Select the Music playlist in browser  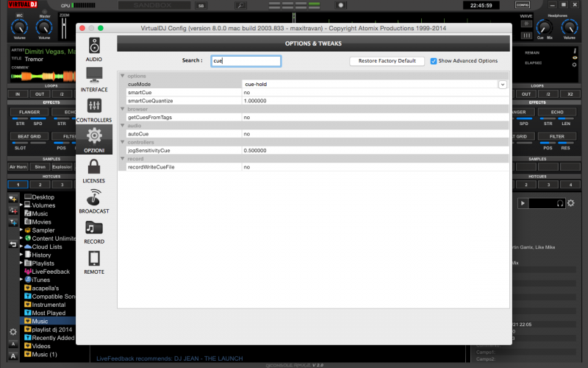48,321
